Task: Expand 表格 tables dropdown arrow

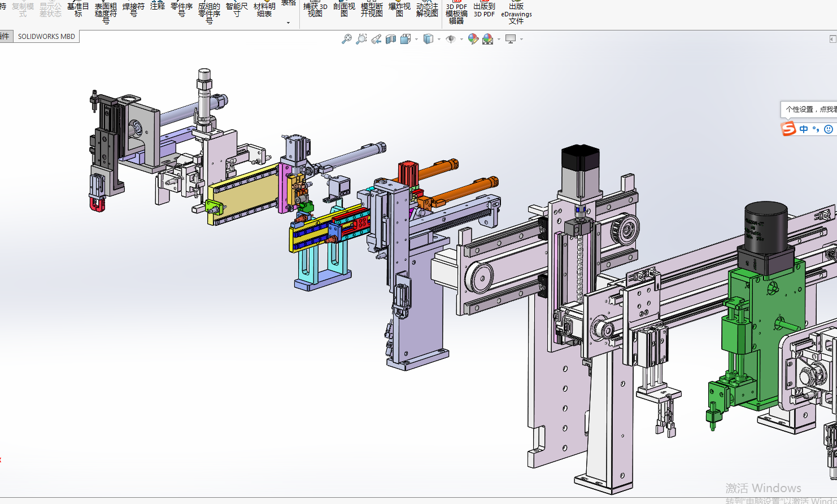Action: coord(289,23)
